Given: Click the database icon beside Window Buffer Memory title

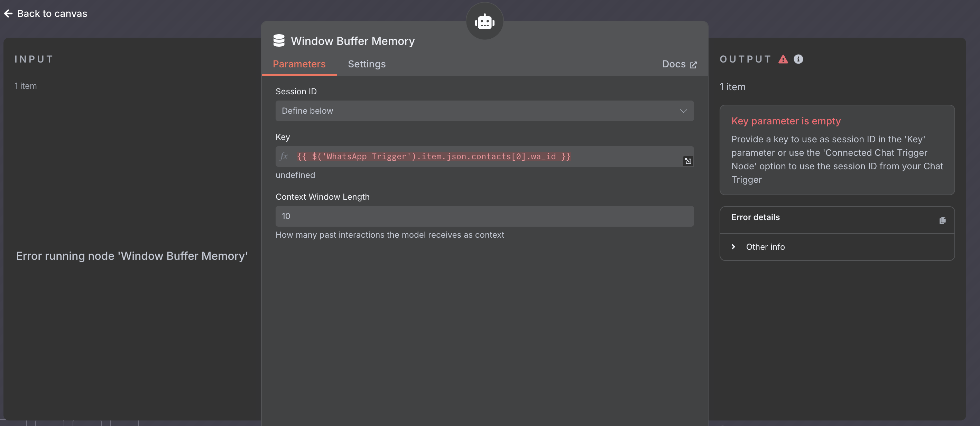Looking at the screenshot, I should coord(279,40).
